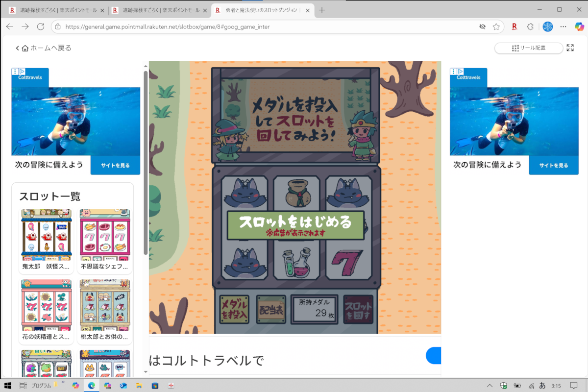
Task: Open the 配当表 payout table
Action: coord(271,310)
